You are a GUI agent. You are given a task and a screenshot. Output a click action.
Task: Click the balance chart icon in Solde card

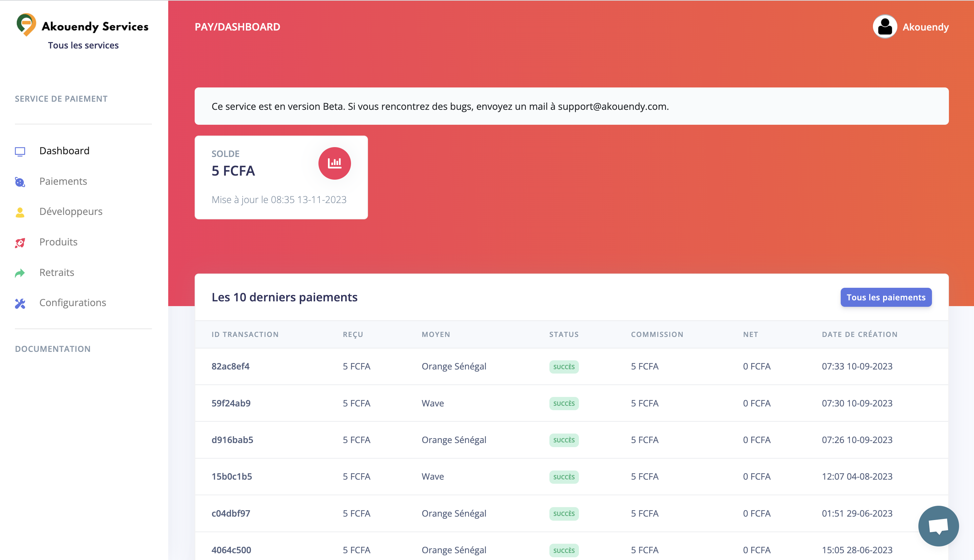(334, 163)
